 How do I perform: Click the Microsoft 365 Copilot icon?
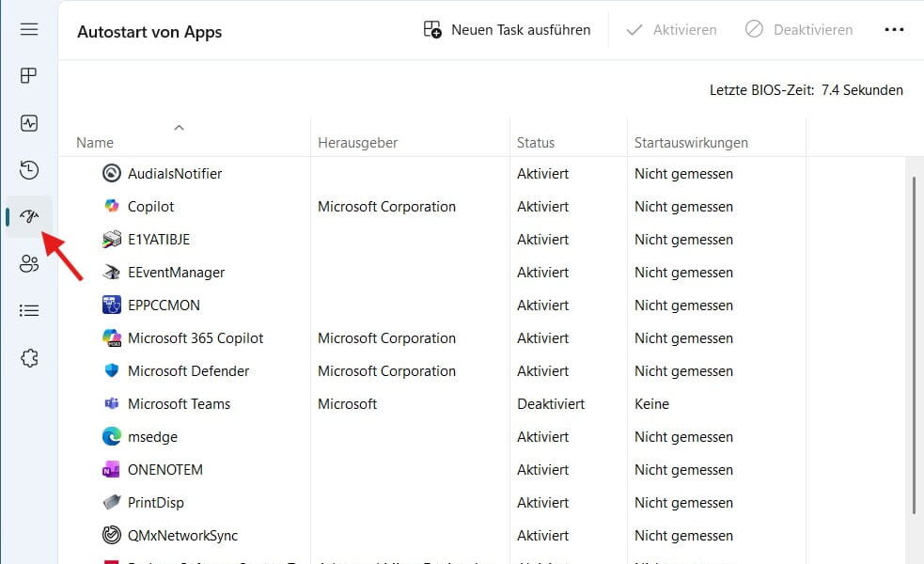tap(111, 337)
